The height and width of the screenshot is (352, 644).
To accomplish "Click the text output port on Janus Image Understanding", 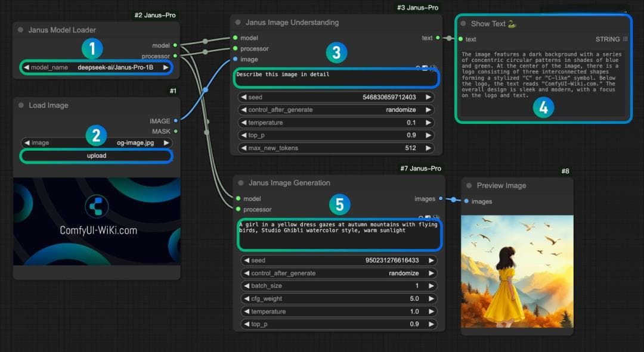I will tap(438, 38).
